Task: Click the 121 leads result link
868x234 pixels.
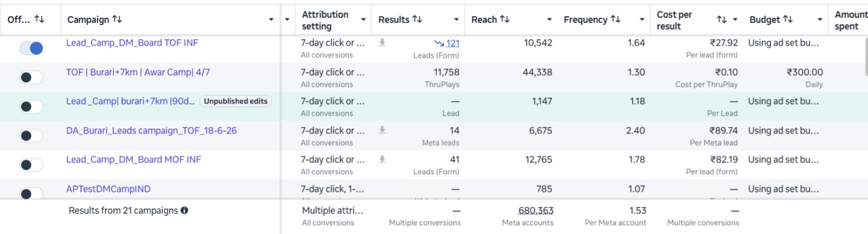Action: pyautogui.click(x=453, y=43)
